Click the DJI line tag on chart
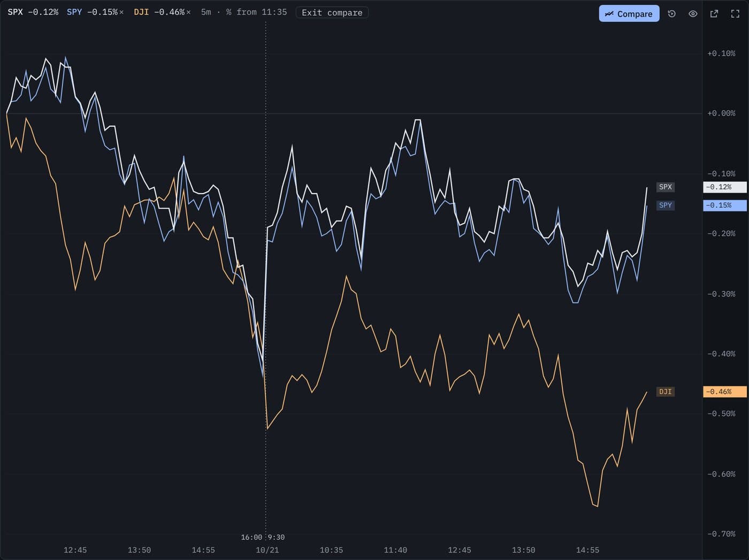The height and width of the screenshot is (560, 749). (665, 392)
